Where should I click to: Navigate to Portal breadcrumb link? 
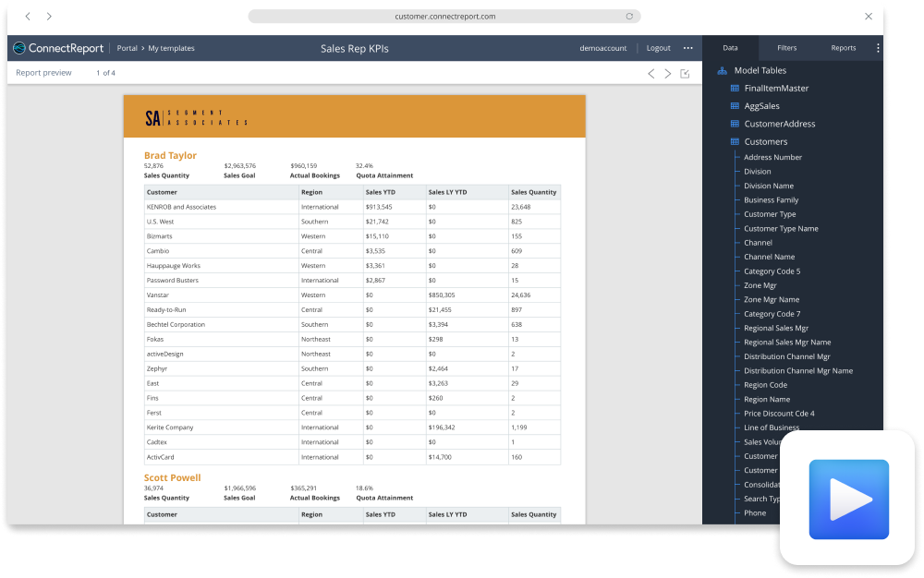coord(127,48)
